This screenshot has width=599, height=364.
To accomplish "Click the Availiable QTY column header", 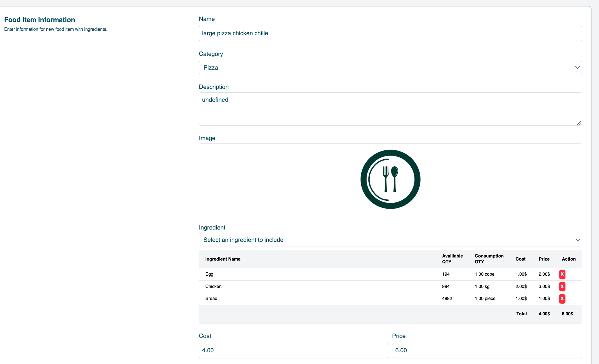I will (452, 259).
